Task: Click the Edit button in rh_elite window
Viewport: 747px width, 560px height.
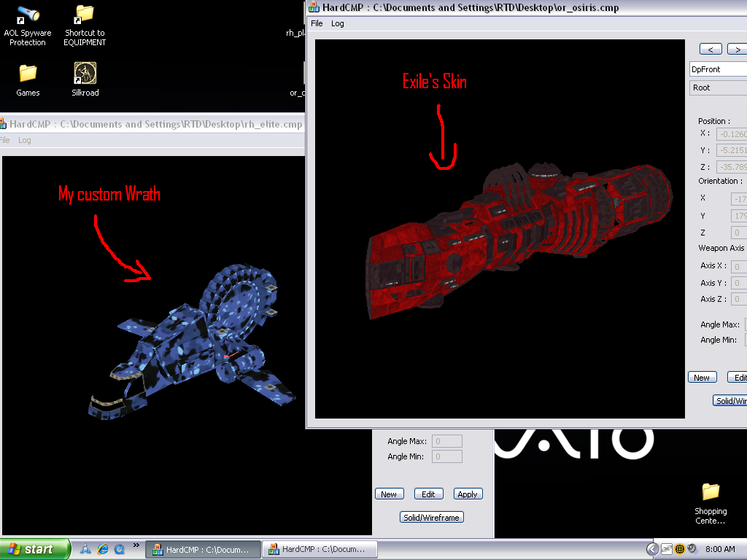Action: coord(428,494)
